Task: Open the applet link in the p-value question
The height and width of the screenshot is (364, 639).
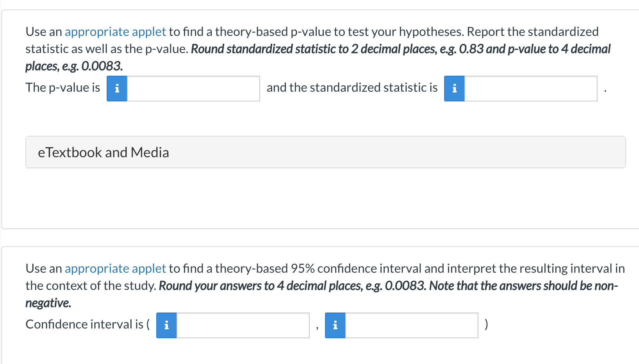Action: pos(115,32)
